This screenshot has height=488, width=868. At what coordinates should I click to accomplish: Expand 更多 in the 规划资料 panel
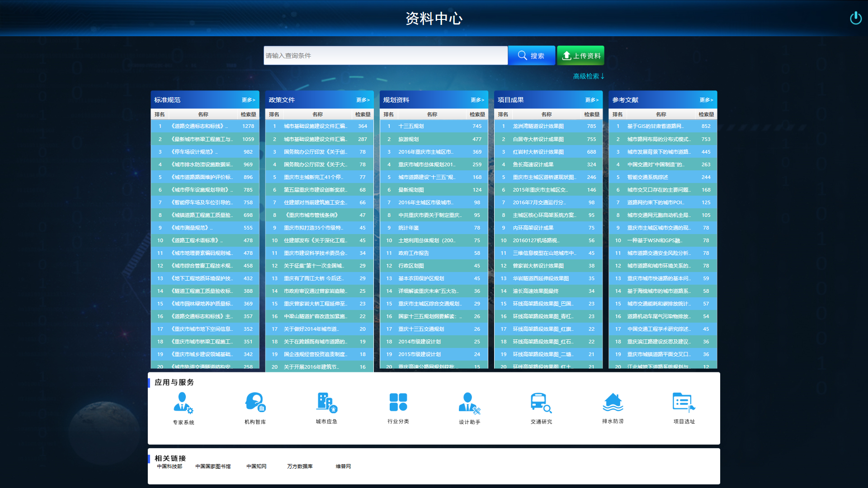[x=477, y=100]
